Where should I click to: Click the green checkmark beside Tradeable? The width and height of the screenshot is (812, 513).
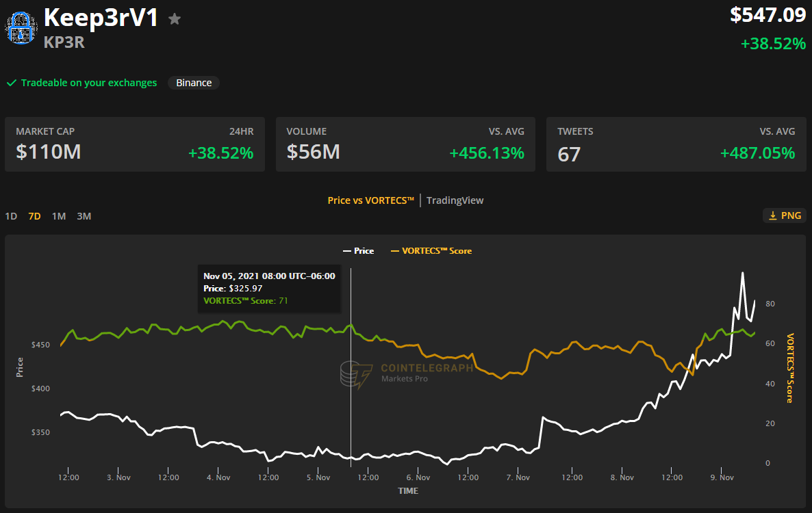[x=12, y=83]
